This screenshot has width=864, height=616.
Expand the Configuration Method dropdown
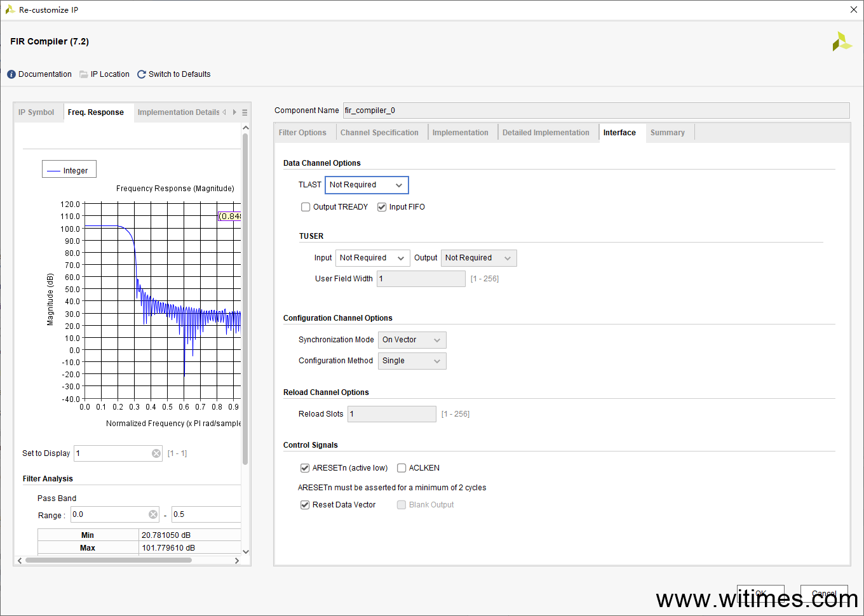[412, 361]
